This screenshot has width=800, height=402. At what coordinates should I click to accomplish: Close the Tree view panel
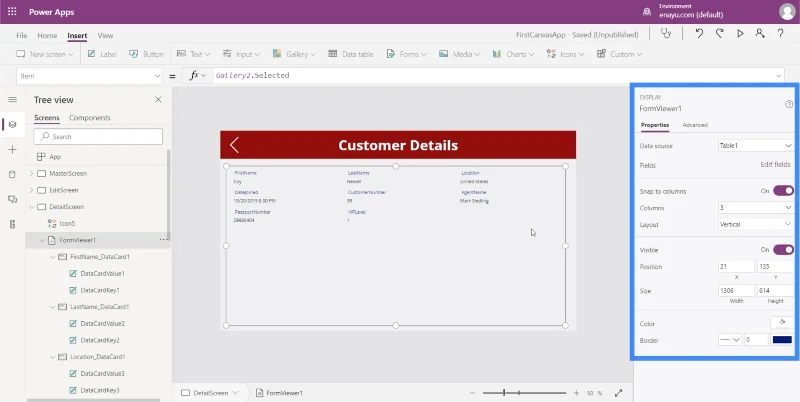pos(158,99)
